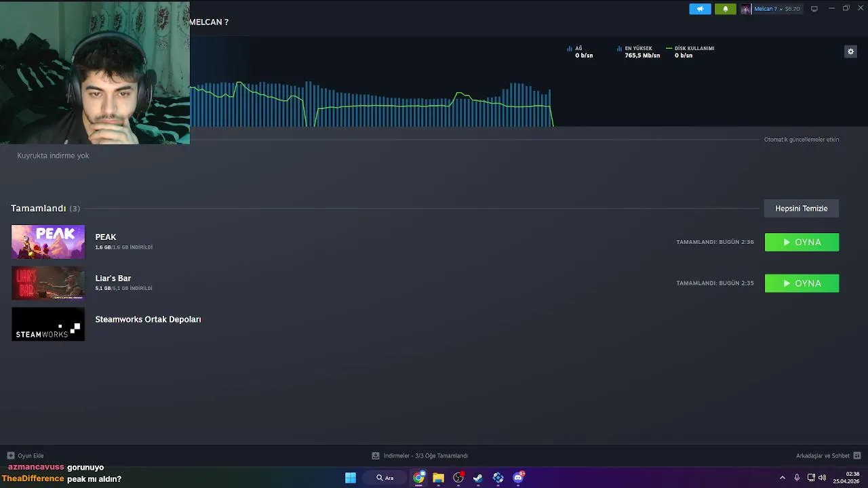868x488 pixels.
Task: Open Arkadaşlar ve Sohbet panel
Action: 828,455
